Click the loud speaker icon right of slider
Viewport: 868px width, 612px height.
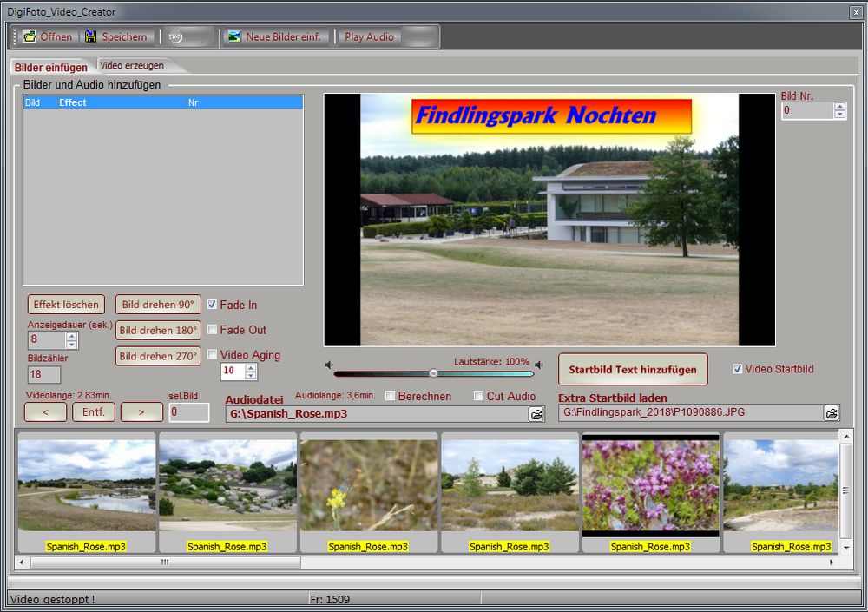pyautogui.click(x=539, y=365)
